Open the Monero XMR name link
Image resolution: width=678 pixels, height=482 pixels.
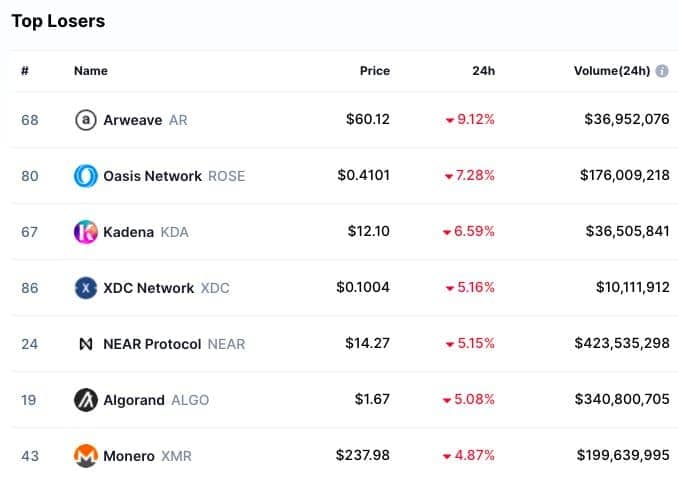(147, 456)
